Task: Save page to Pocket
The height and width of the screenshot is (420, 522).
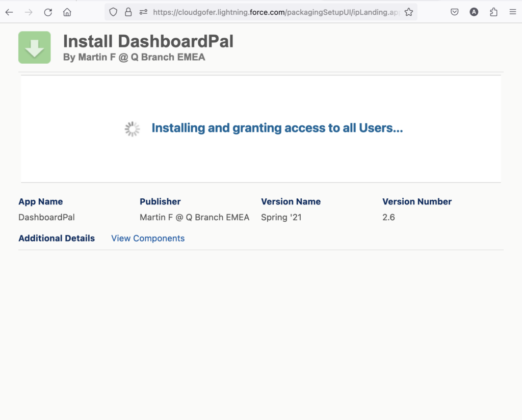Action: tap(454, 12)
